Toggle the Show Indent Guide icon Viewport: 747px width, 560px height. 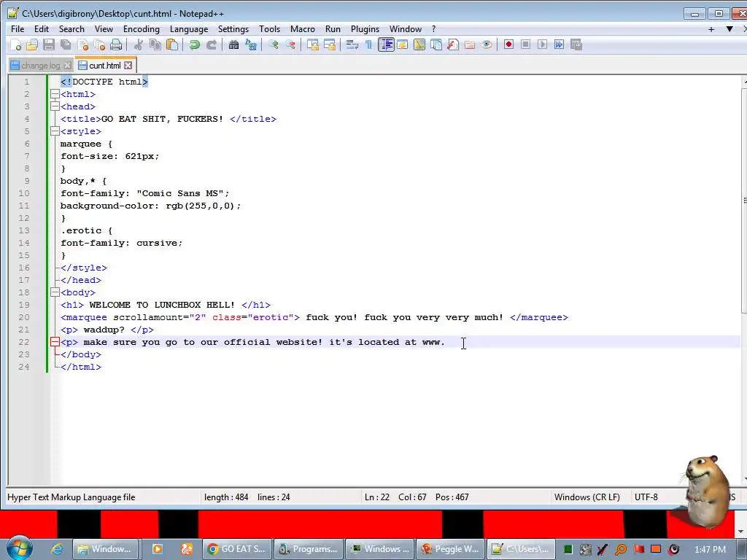pyautogui.click(x=386, y=44)
